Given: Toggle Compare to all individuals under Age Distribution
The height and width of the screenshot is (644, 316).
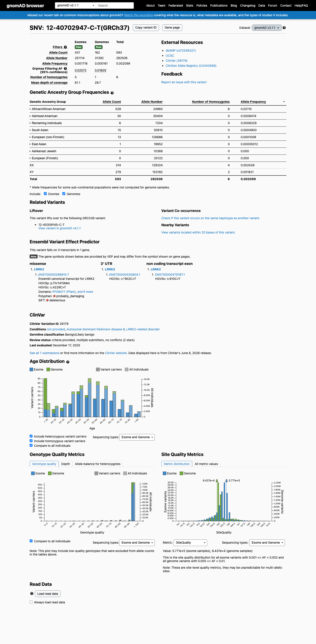Looking at the screenshot, I should [x=31, y=445].
